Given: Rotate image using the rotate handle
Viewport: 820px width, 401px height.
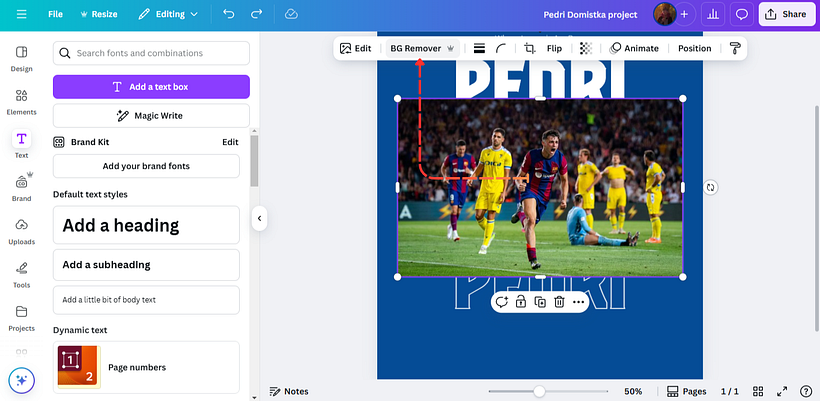Looking at the screenshot, I should coord(710,187).
